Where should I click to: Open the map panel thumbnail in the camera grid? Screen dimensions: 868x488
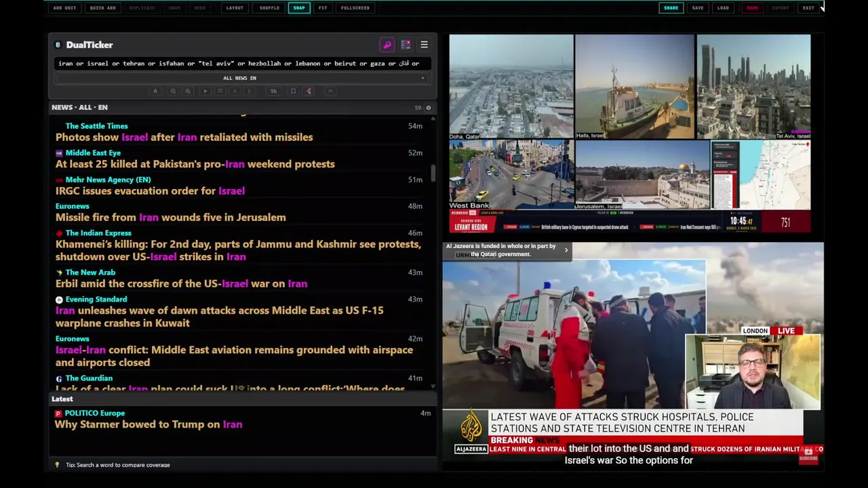click(x=761, y=175)
